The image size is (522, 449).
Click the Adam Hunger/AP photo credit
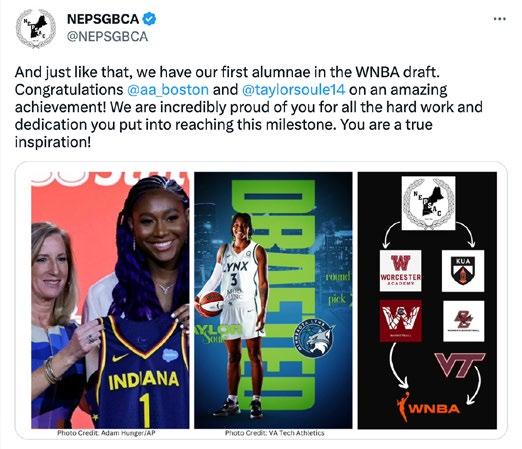106,433
